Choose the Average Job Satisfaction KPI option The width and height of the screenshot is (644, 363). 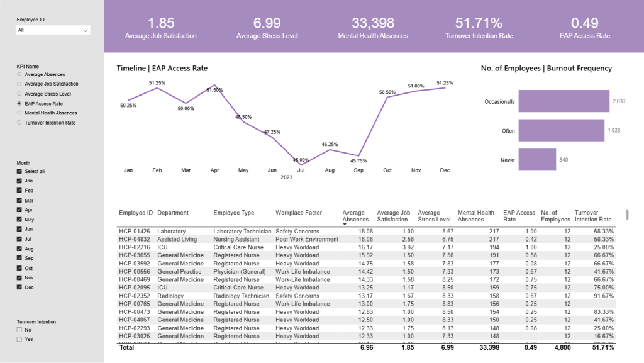click(19, 84)
